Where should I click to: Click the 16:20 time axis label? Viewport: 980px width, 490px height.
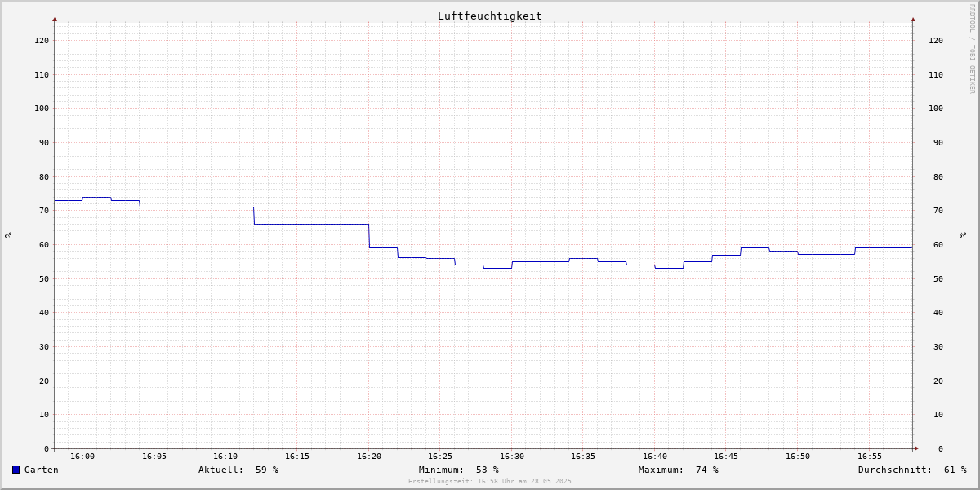coord(369,457)
